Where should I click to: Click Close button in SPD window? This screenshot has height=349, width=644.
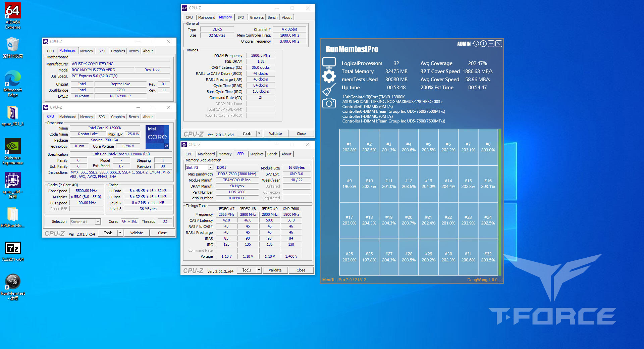click(x=301, y=270)
